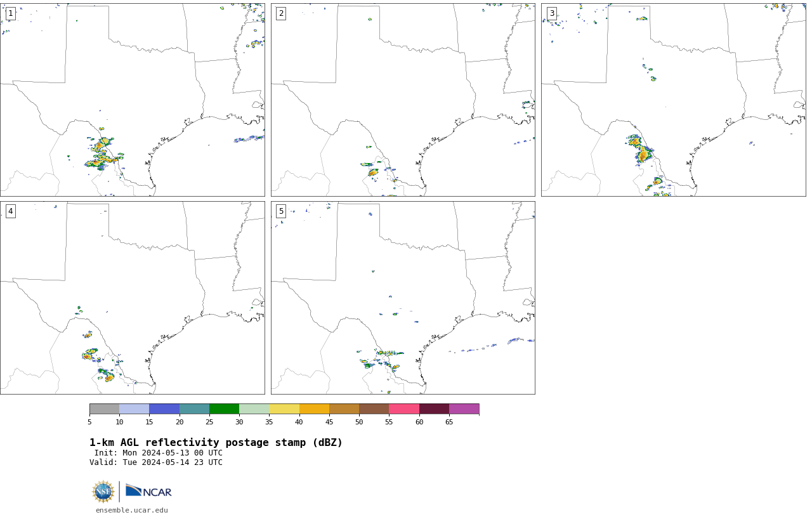Click the number label on panel 2

point(281,13)
